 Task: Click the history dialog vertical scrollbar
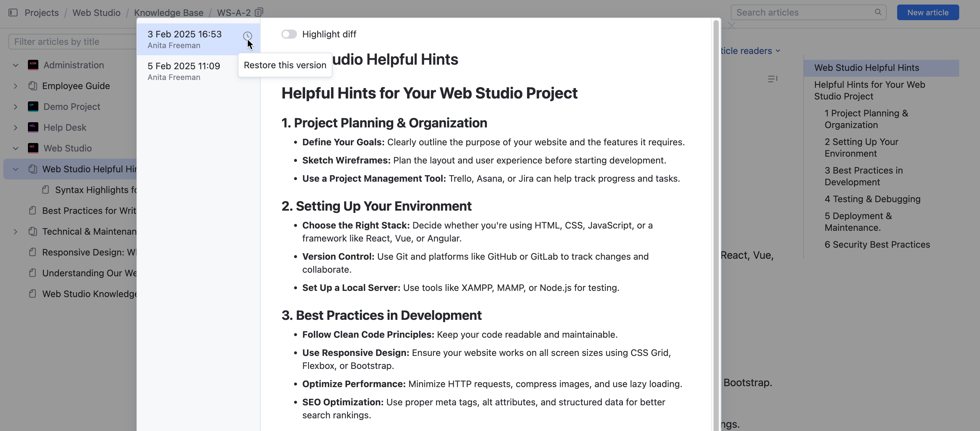coord(716,190)
